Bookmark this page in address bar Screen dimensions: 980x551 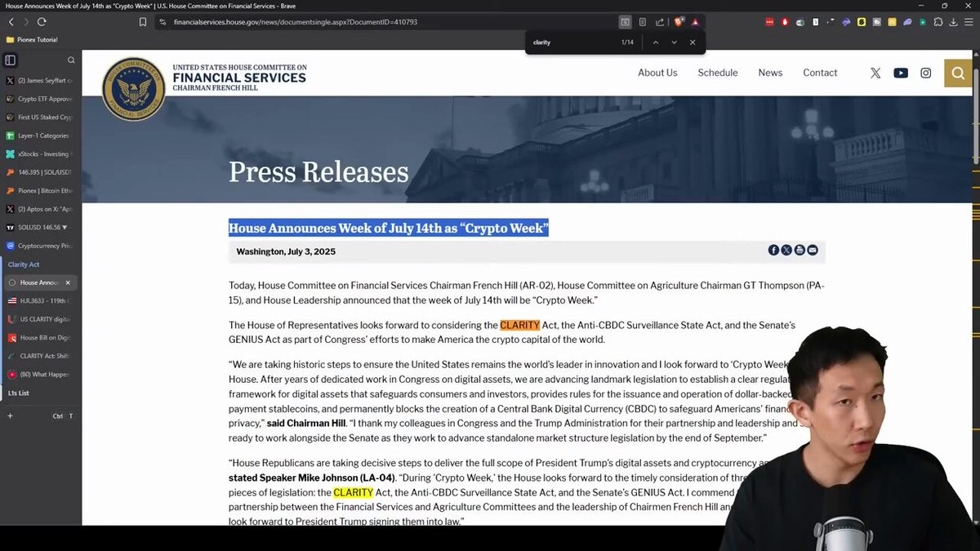(x=143, y=22)
